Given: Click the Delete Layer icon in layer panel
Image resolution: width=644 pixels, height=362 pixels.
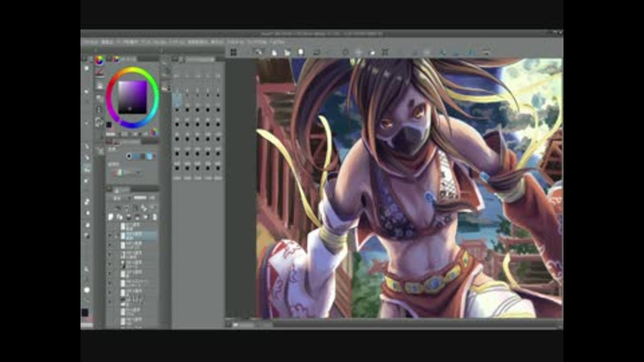Looking at the screenshot, I should point(155,217).
